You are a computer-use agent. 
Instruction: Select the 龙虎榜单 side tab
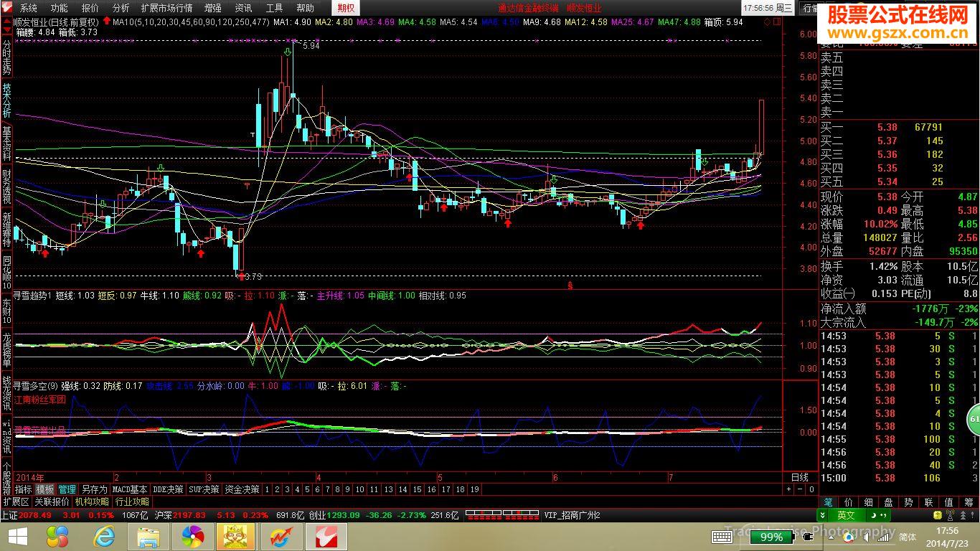tap(6, 351)
